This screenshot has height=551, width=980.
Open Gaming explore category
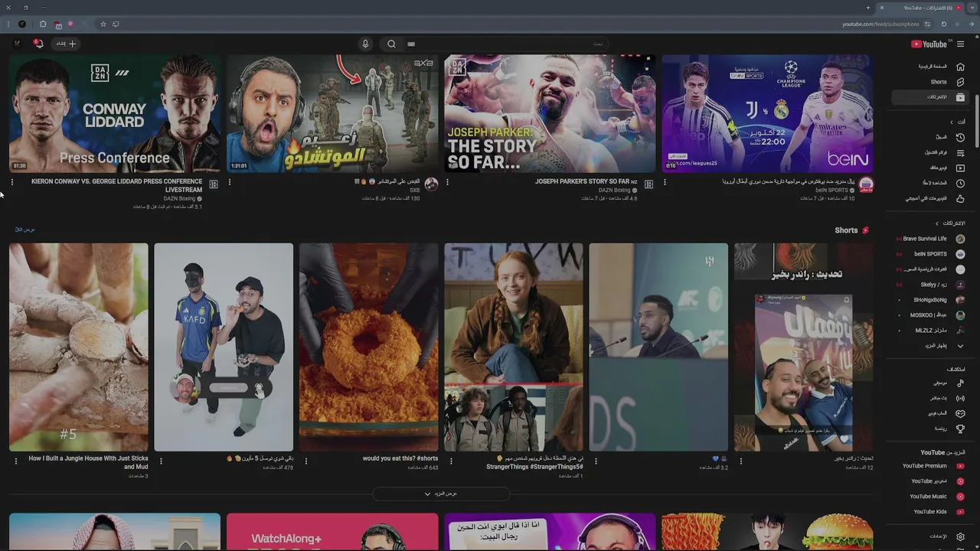[x=929, y=413]
